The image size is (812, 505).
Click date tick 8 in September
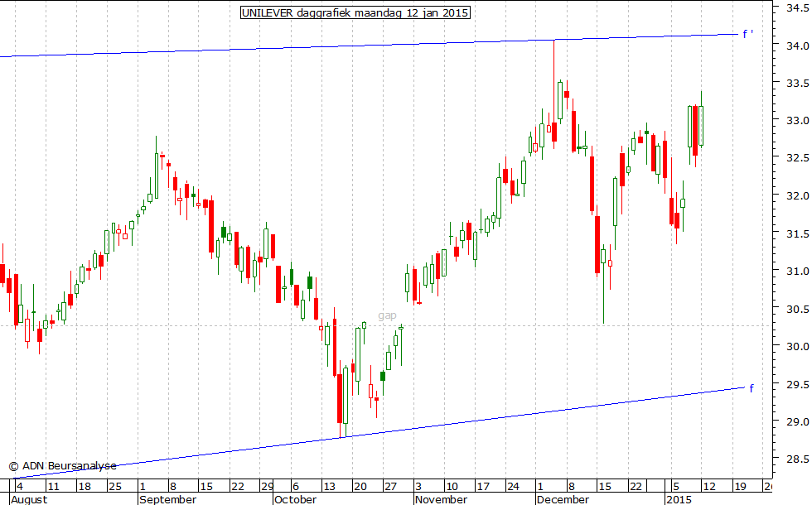(173, 487)
